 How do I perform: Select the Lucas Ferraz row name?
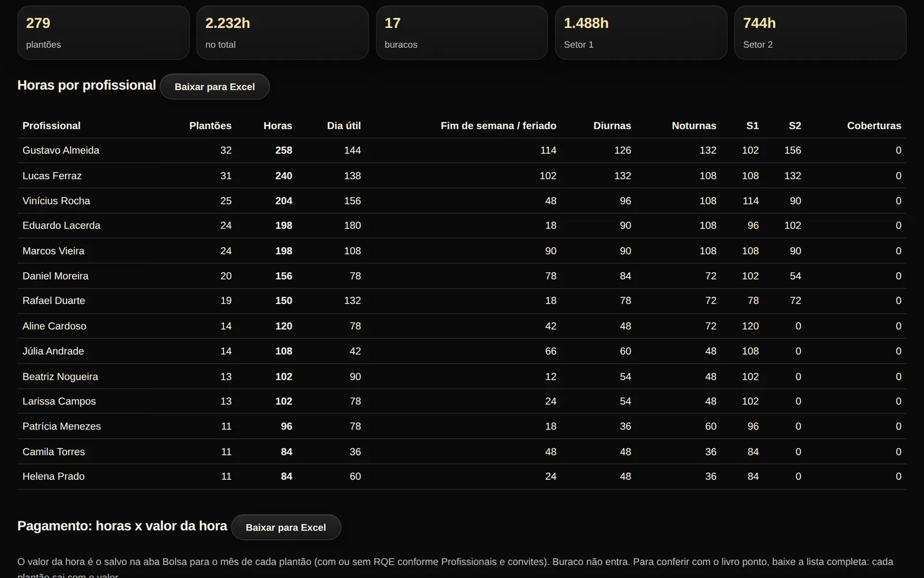click(x=52, y=176)
